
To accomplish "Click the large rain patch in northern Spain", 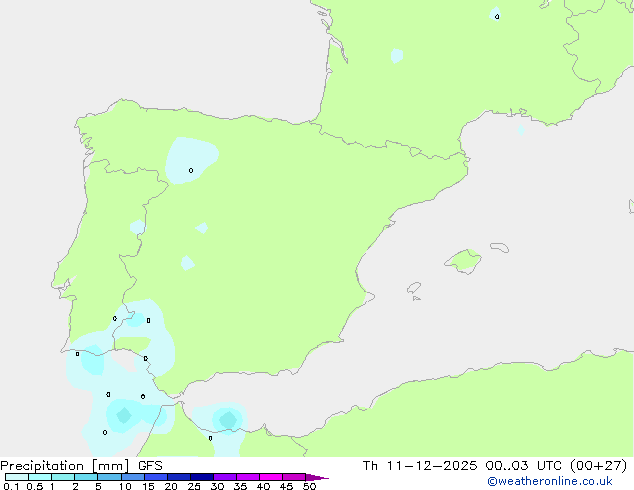I will coord(191,158).
